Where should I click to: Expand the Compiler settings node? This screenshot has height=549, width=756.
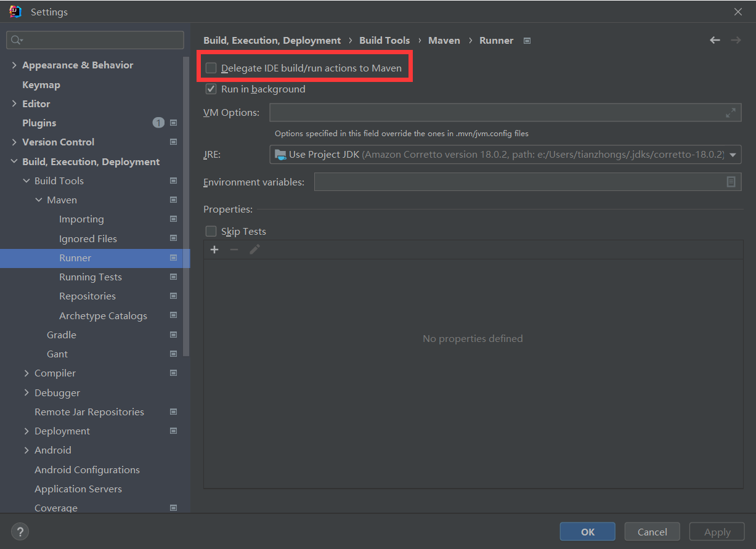point(26,373)
